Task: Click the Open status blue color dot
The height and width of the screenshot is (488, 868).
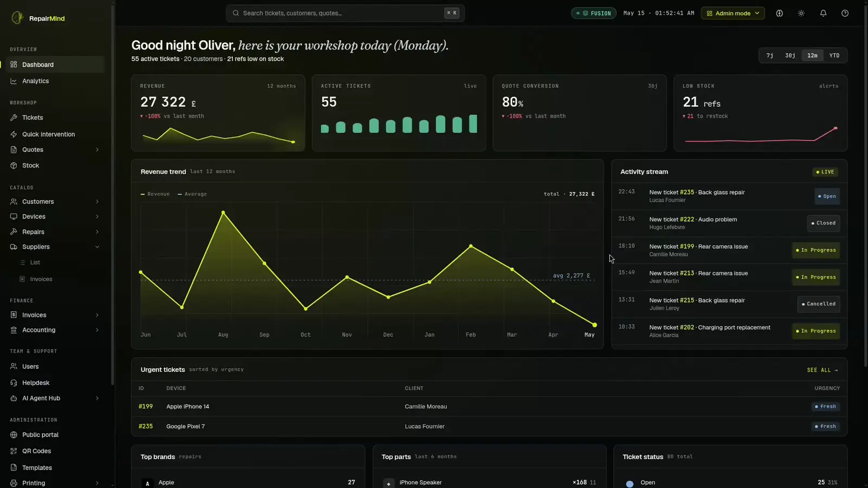Action: pos(629,484)
